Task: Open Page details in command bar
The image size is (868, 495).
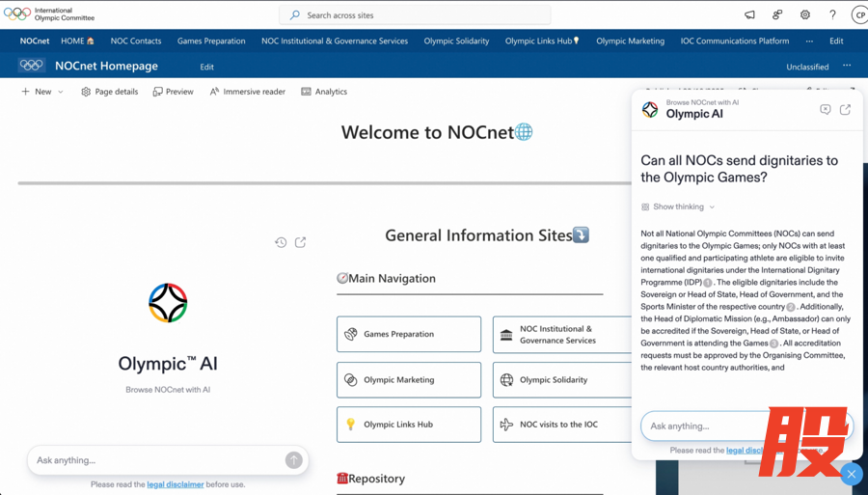Action: tap(109, 92)
